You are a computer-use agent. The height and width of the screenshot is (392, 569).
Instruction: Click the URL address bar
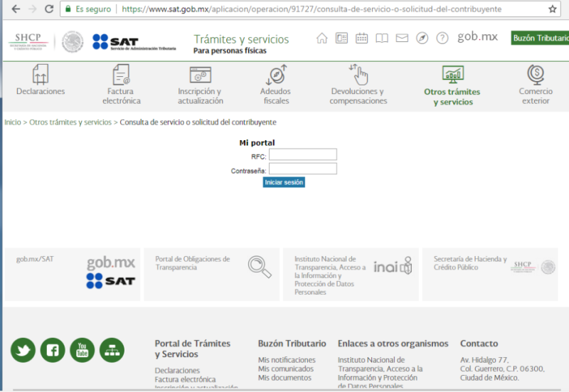[312, 9]
